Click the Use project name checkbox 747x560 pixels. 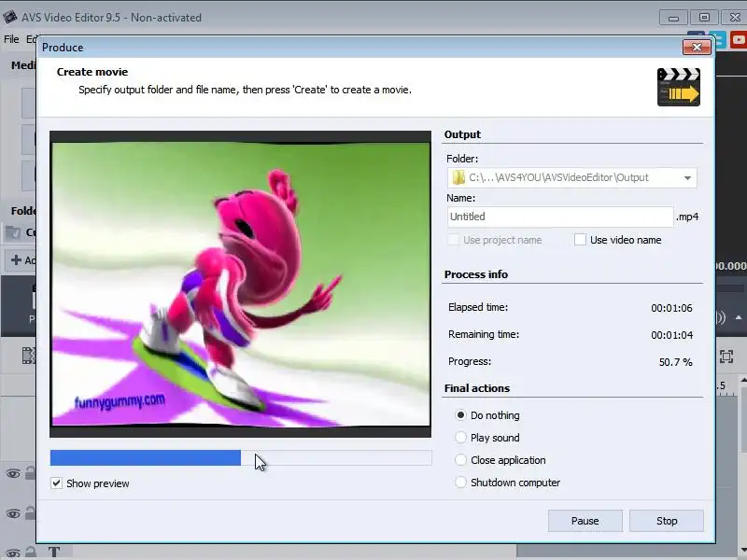pos(453,240)
